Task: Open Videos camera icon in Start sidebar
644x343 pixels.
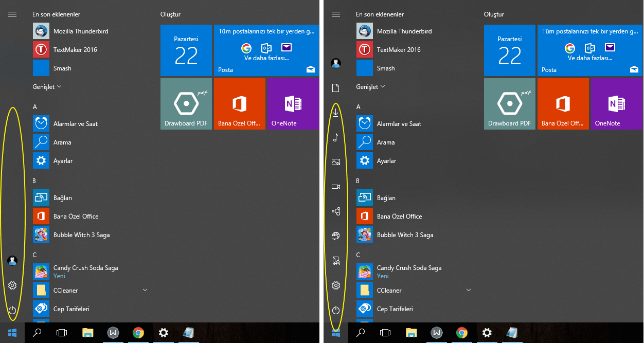Action: (336, 186)
